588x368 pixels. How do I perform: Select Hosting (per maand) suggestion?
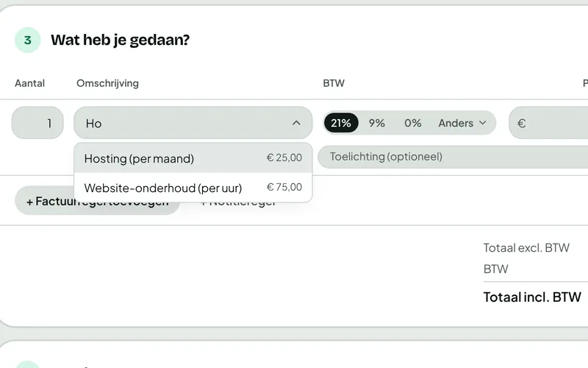tap(193, 158)
